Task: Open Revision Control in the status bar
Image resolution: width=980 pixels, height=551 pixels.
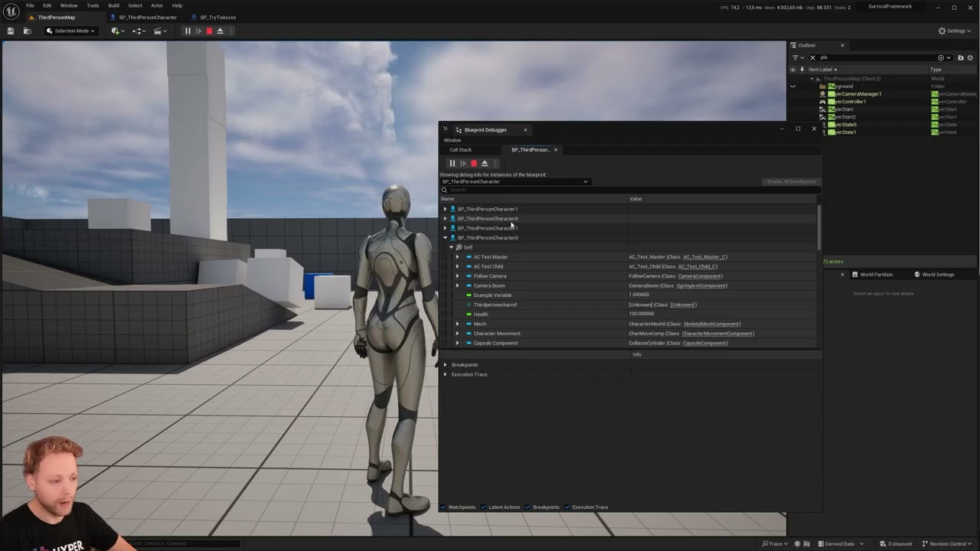Action: click(x=949, y=544)
